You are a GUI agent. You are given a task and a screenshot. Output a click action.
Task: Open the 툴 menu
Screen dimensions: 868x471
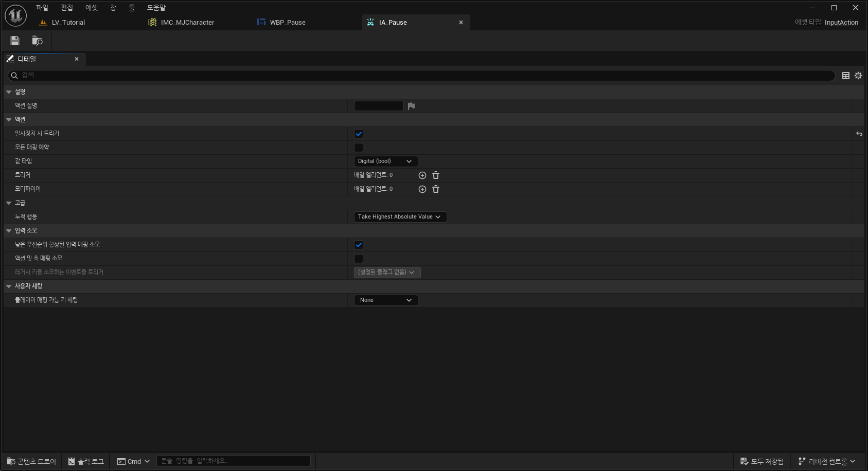click(132, 8)
